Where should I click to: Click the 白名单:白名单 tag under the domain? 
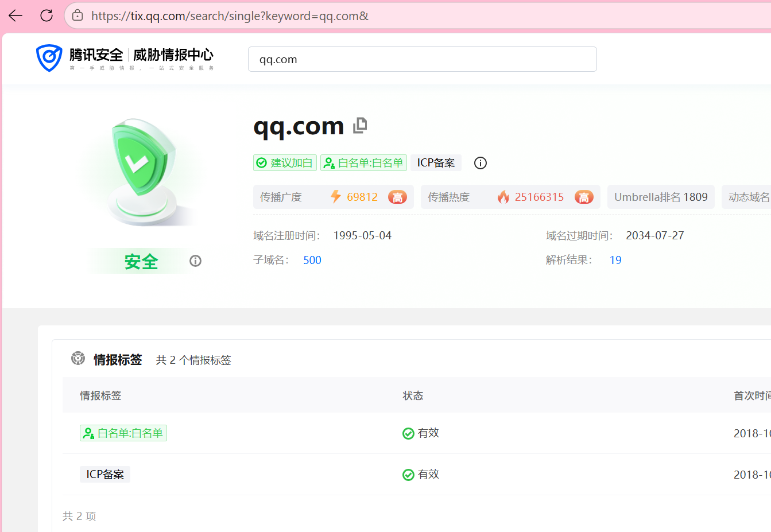click(x=363, y=163)
